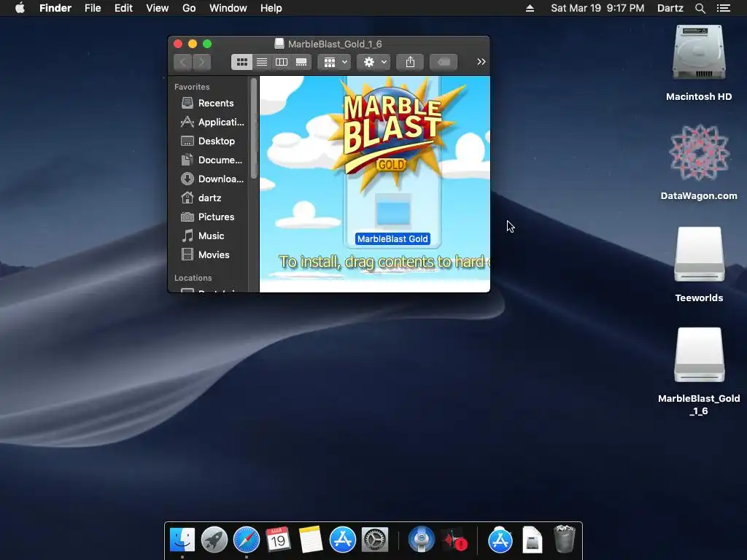Open Trash from the Dock
The image size is (747, 560).
point(565,540)
